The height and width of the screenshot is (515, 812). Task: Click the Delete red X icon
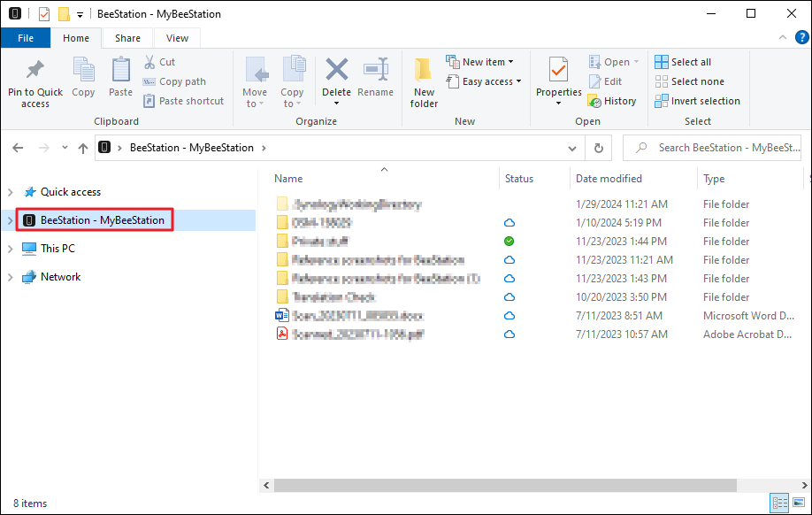click(x=337, y=69)
